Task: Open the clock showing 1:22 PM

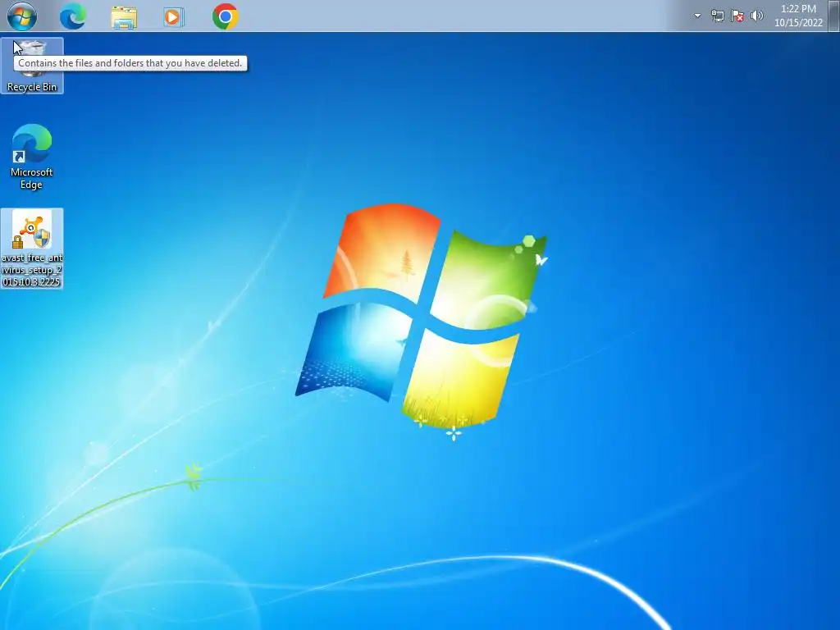Action: point(798,16)
